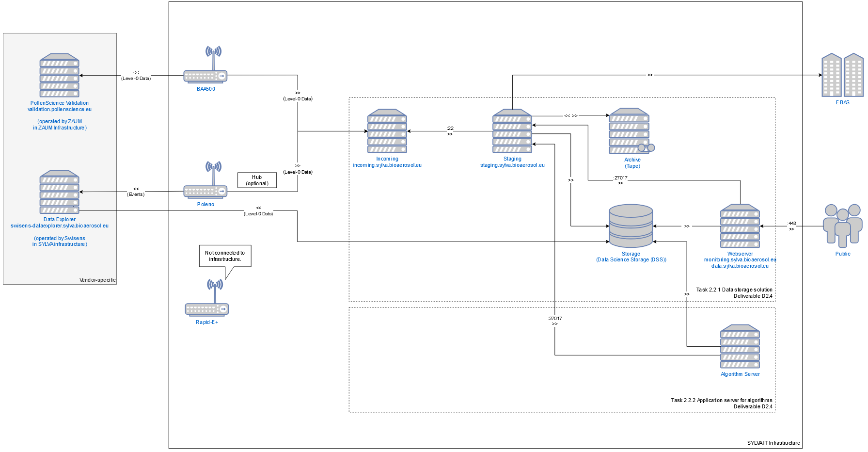Screen dimensions: 868x452
Task: Select the incoming.sylva.bioaerosol.eu label
Action: tap(387, 165)
